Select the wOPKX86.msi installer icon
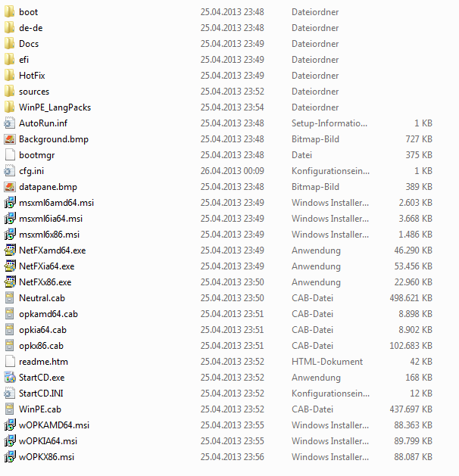Image resolution: width=459 pixels, height=476 pixels. [x=9, y=456]
